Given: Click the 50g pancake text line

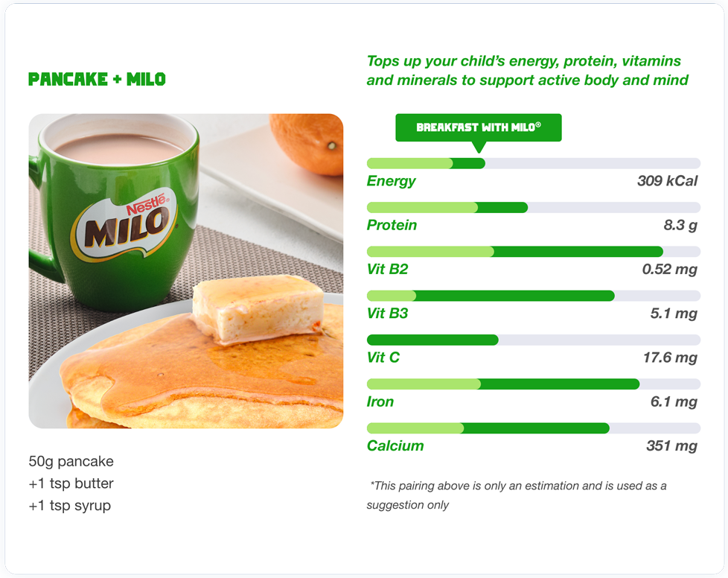Looking at the screenshot, I should 71,461.
